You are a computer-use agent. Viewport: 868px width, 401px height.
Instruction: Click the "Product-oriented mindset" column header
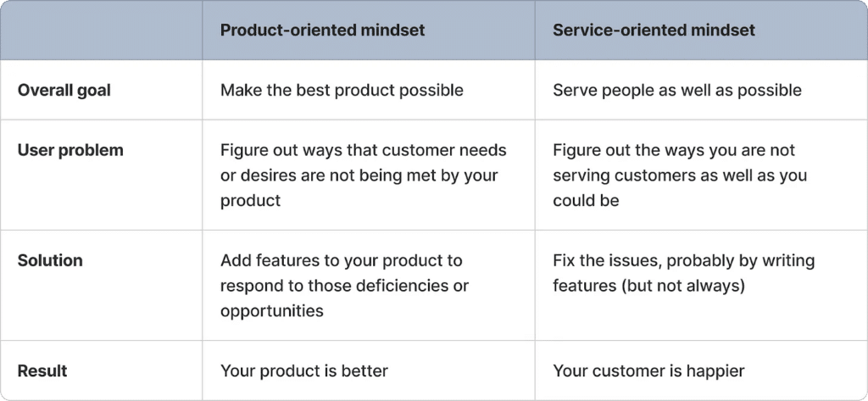coord(322,31)
